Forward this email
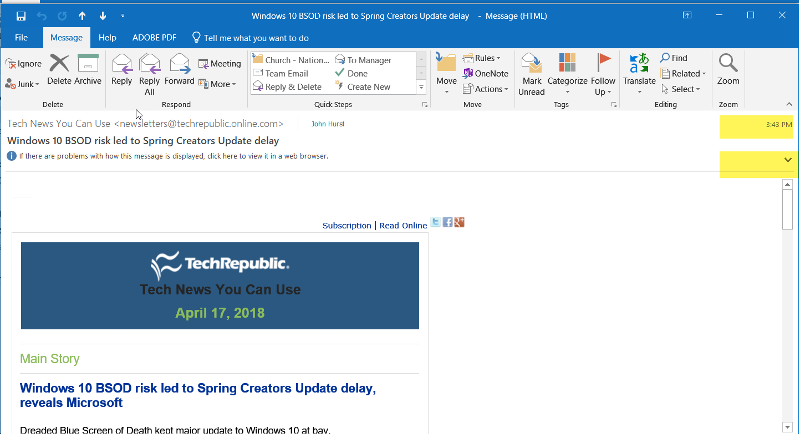This screenshot has height=434, width=799. pyautogui.click(x=179, y=70)
